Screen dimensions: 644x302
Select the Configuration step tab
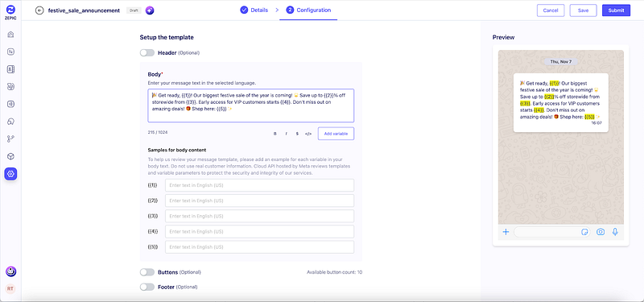[x=308, y=10]
